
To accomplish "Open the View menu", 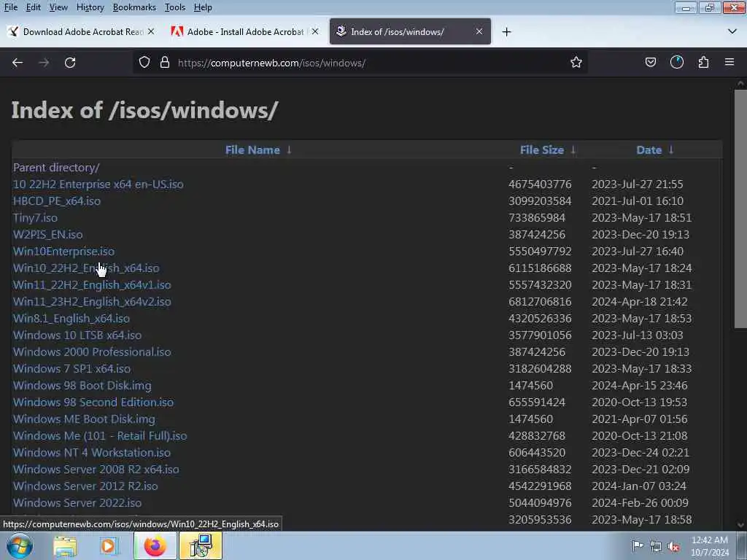I will pyautogui.click(x=58, y=7).
